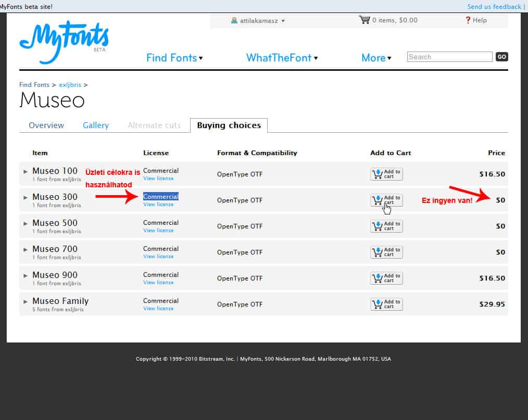Click inside the Search input field
Screen dimensions: 528x420
449,57
